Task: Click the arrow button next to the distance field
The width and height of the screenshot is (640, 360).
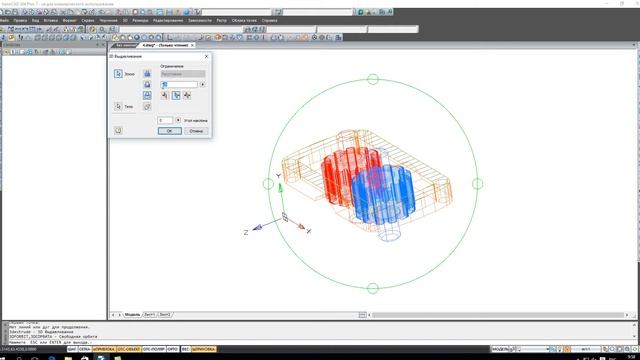Action: [202, 84]
